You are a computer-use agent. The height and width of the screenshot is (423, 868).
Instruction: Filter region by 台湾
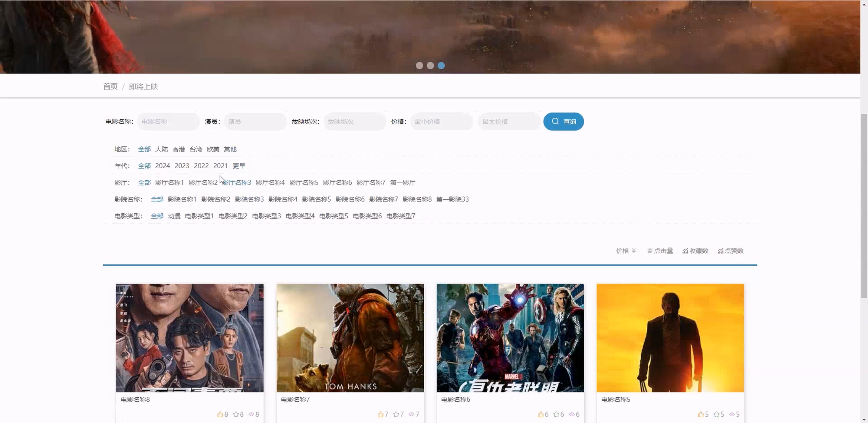tap(196, 149)
